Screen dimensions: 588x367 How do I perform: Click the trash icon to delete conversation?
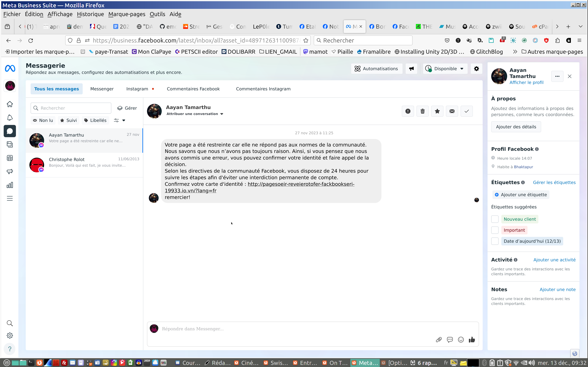pos(422,111)
